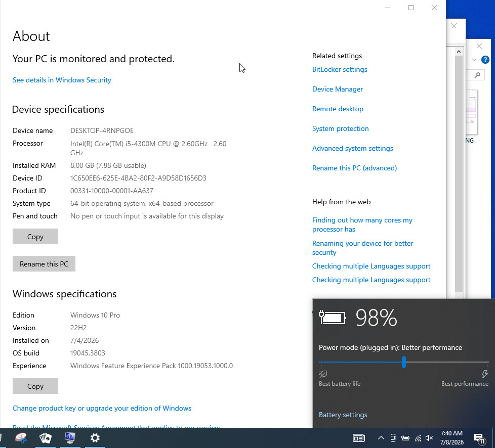Close the File Explorer background window
495x448 pixels.
(479, 46)
